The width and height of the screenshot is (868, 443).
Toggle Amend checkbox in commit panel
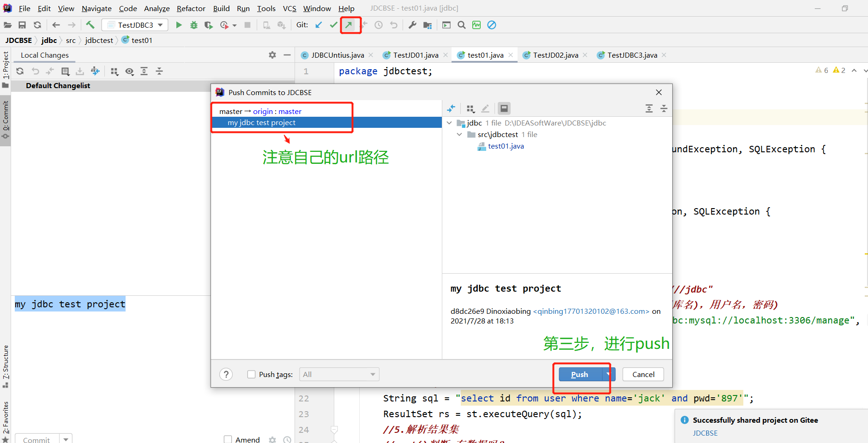[228, 439]
